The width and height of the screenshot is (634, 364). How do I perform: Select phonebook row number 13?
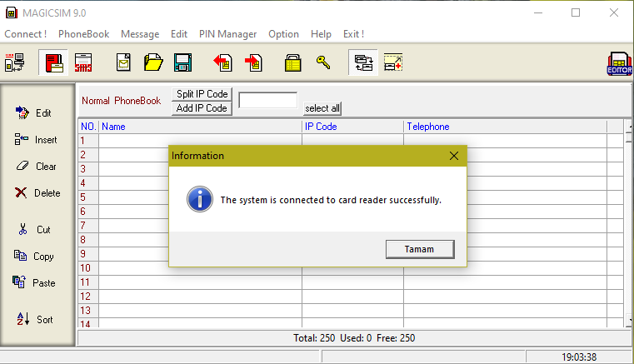click(88, 310)
